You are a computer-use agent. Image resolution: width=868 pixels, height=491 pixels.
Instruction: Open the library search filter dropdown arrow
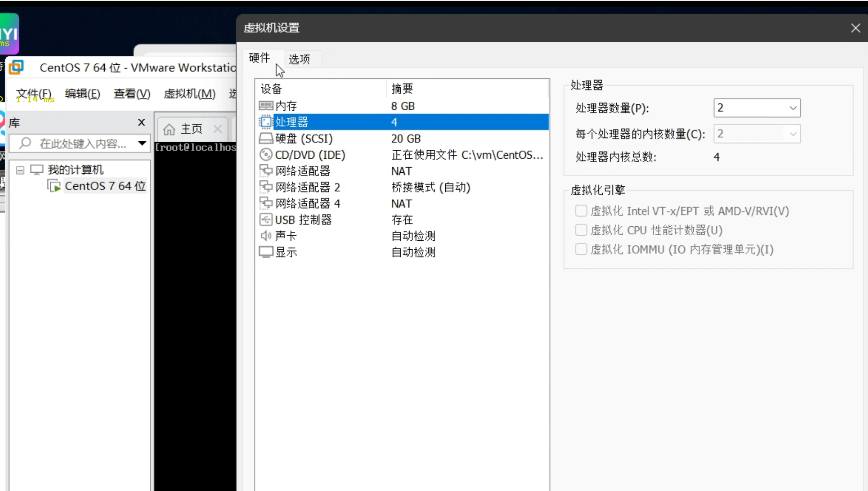point(142,143)
